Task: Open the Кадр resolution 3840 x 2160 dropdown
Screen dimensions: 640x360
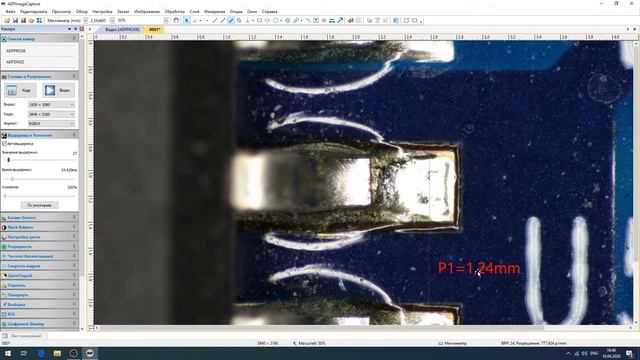Action: pyautogui.click(x=51, y=114)
